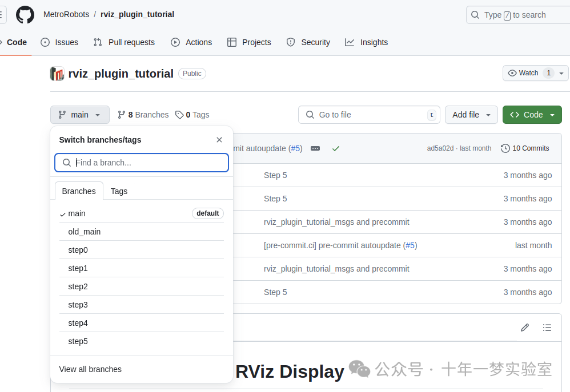
Task: Click the pencil edit README icon
Action: 524,328
